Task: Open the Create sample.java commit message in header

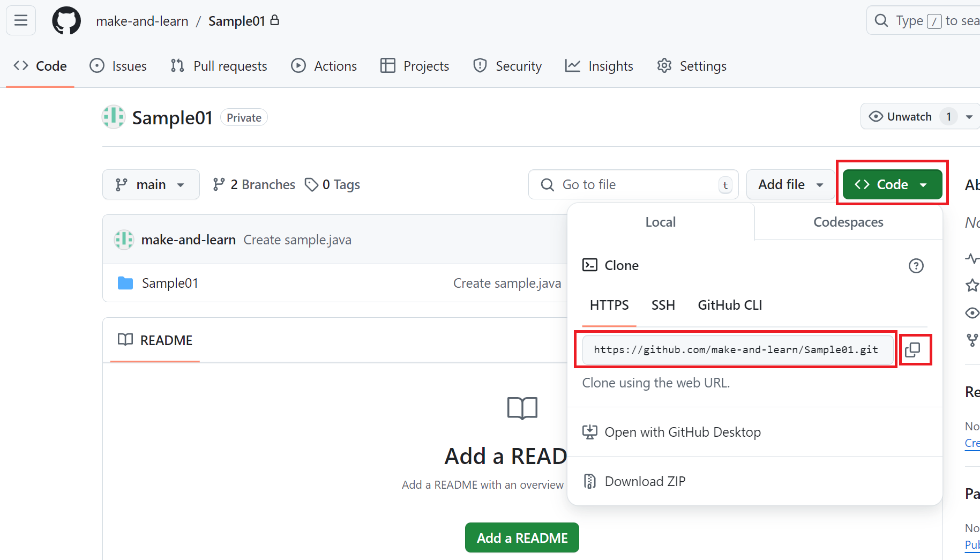Action: [x=297, y=240]
